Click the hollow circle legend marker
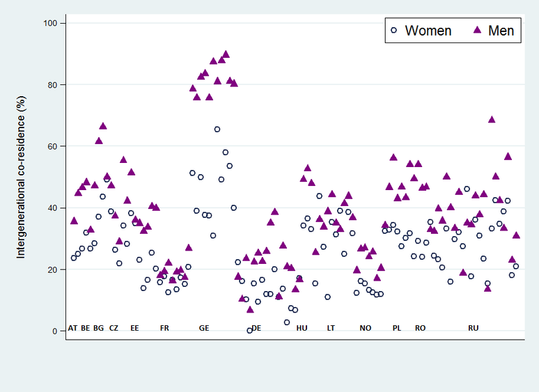539x392 pixels. (394, 30)
